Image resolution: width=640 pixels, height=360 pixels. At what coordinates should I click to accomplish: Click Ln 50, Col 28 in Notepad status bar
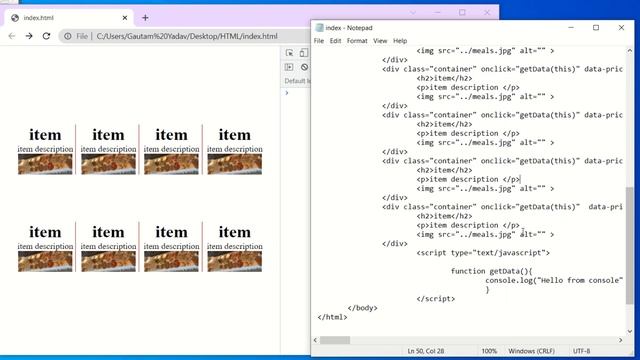425,351
